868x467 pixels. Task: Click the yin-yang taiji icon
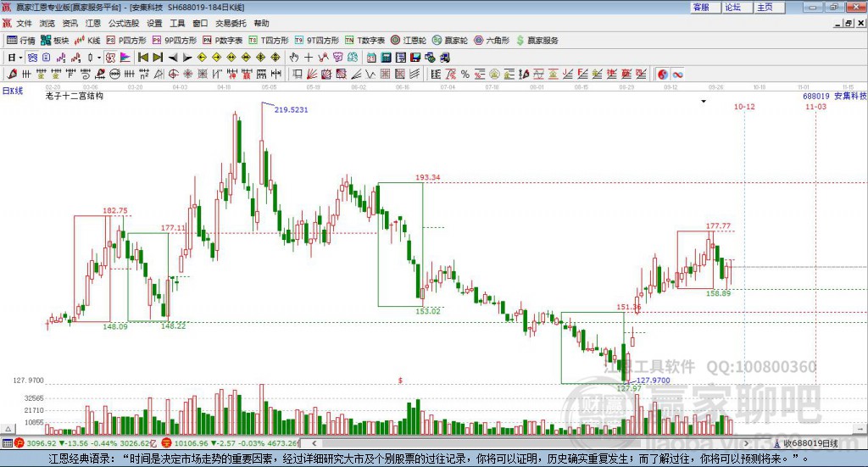[663, 74]
